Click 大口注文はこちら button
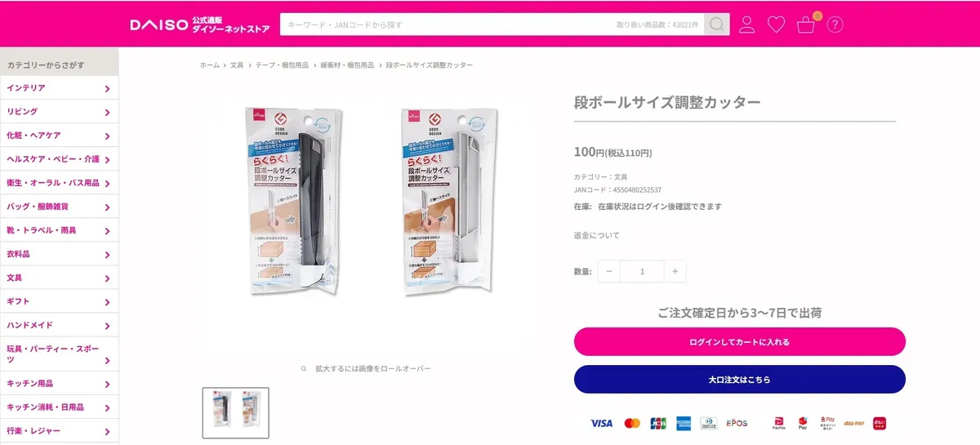Viewport: 980px width, 445px height. (740, 380)
